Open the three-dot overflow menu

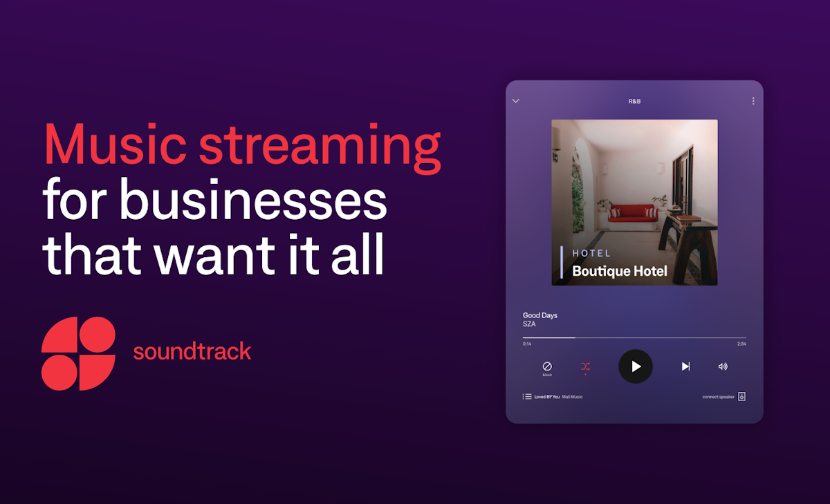click(753, 100)
